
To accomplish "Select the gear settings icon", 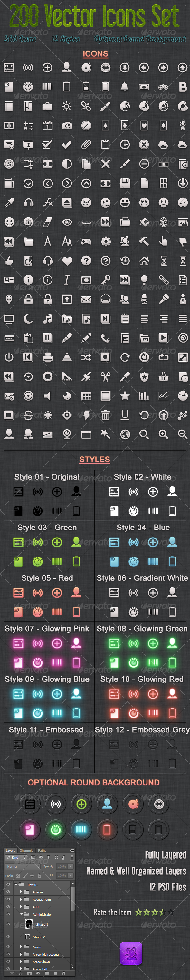I will (x=106, y=241).
